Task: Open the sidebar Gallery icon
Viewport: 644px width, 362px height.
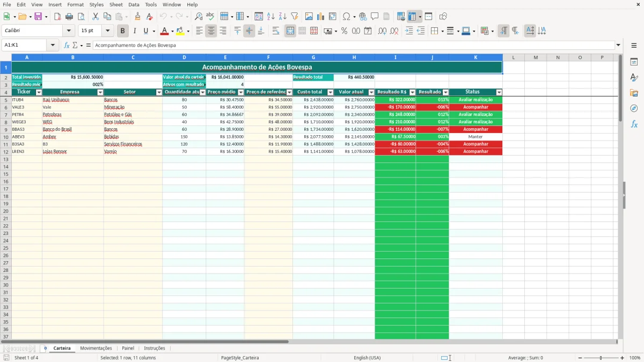Action: click(x=634, y=93)
